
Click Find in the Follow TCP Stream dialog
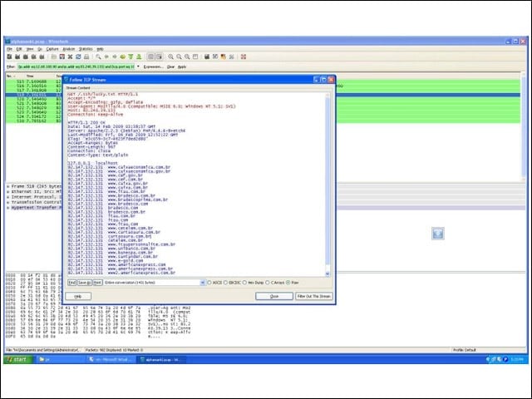click(72, 283)
